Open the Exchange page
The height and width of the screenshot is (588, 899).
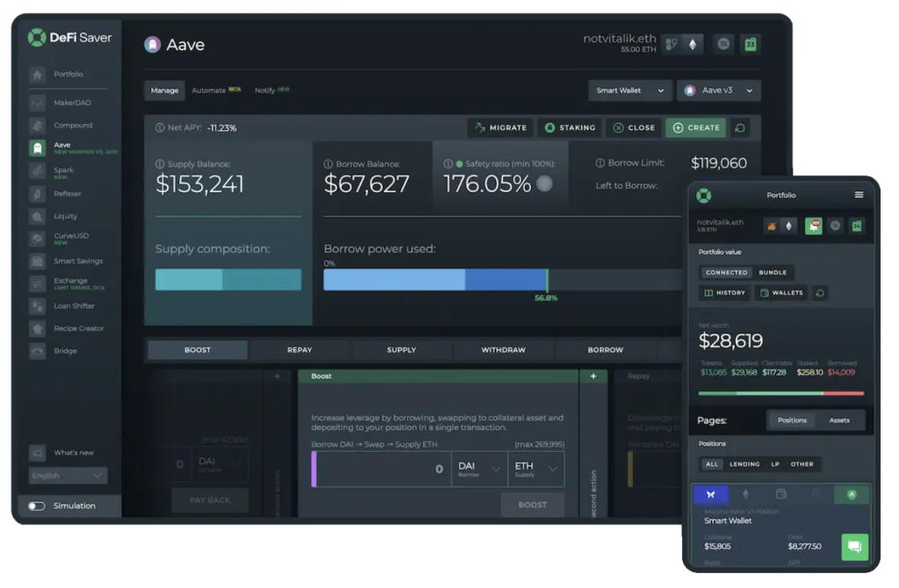67,283
